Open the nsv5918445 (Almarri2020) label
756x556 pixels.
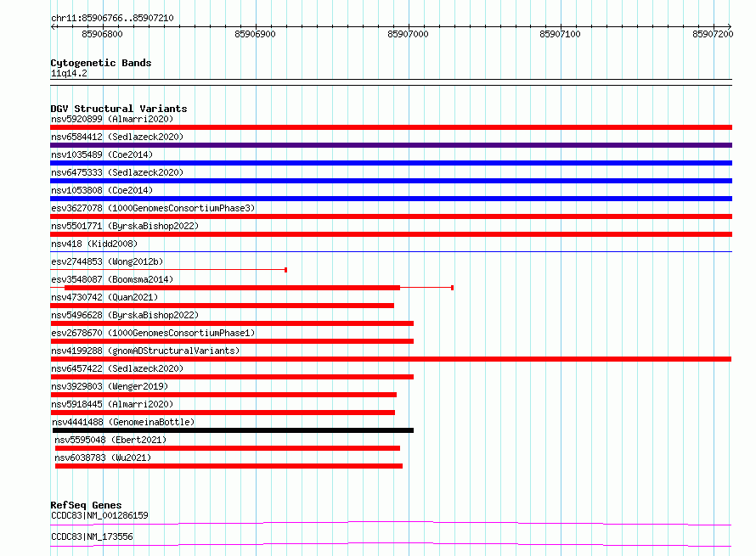(x=112, y=404)
